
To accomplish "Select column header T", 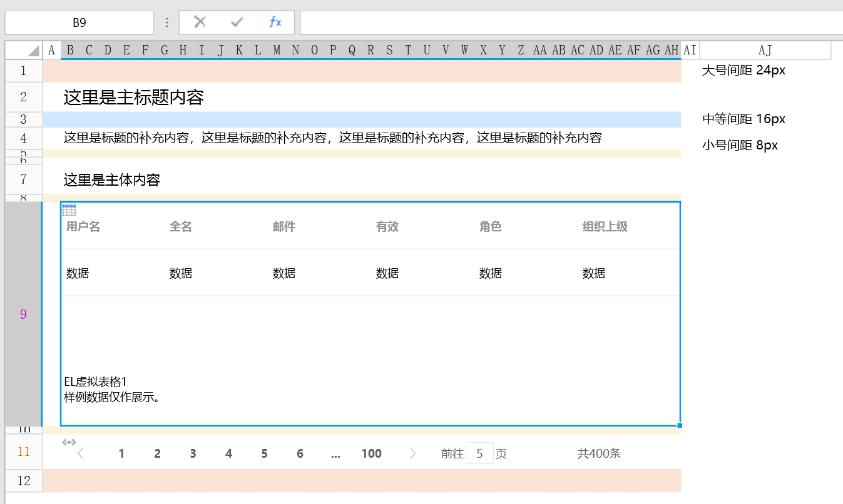I will pyautogui.click(x=408, y=50).
